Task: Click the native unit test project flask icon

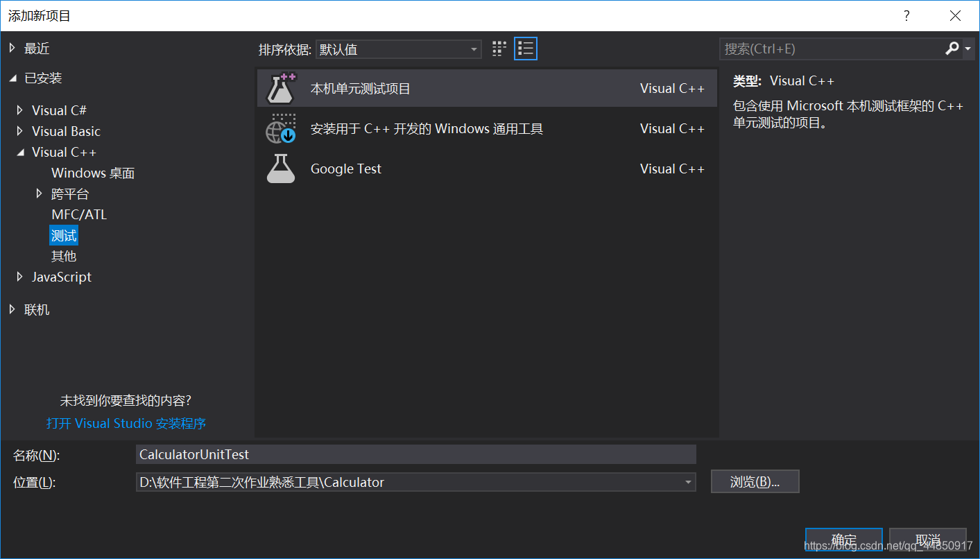Action: pyautogui.click(x=282, y=88)
